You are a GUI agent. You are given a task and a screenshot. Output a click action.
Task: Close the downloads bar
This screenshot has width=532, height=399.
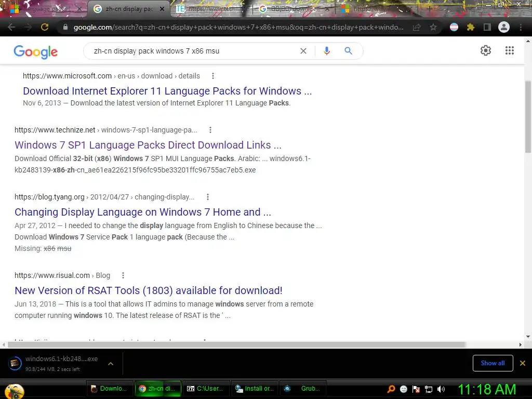(x=523, y=363)
